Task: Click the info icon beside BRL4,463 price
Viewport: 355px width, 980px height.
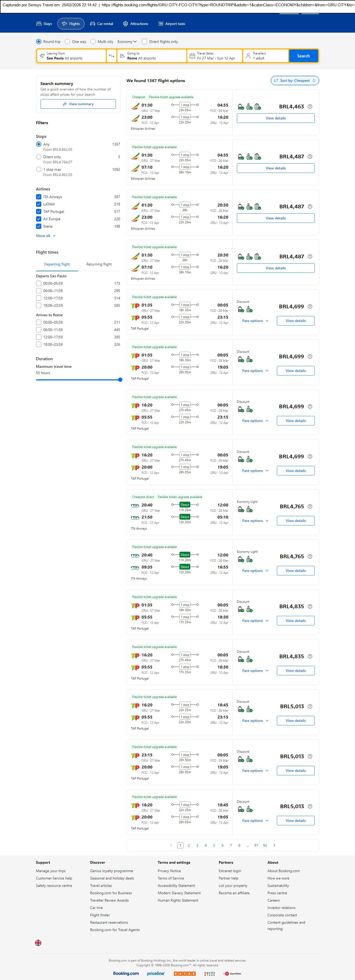Action: (x=310, y=107)
